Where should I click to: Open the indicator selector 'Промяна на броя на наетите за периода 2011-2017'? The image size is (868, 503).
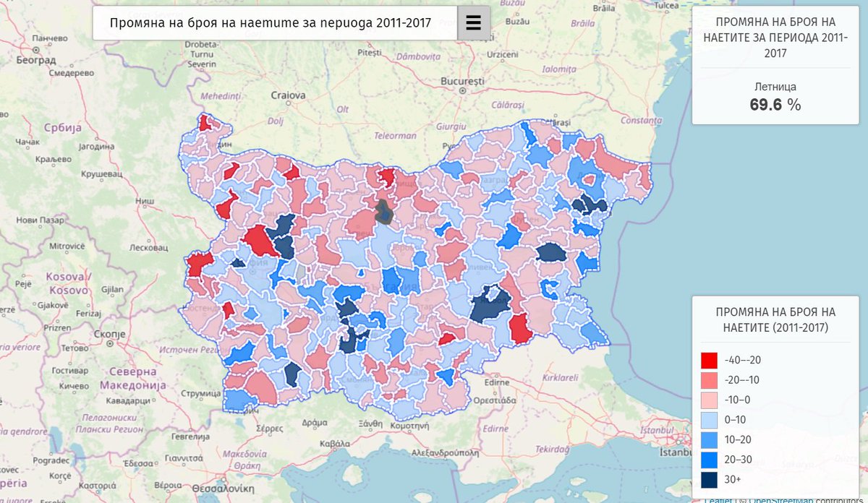(x=275, y=23)
